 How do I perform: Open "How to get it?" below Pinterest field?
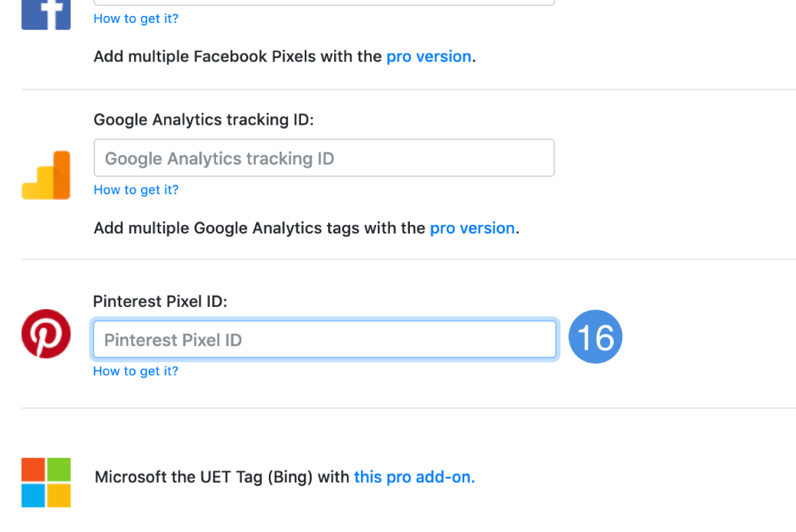[136, 371]
